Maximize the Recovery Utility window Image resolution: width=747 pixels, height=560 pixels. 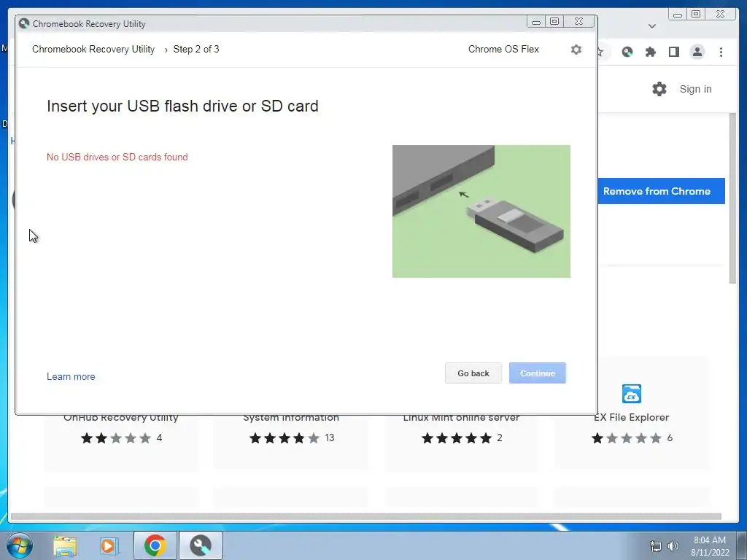coord(554,21)
